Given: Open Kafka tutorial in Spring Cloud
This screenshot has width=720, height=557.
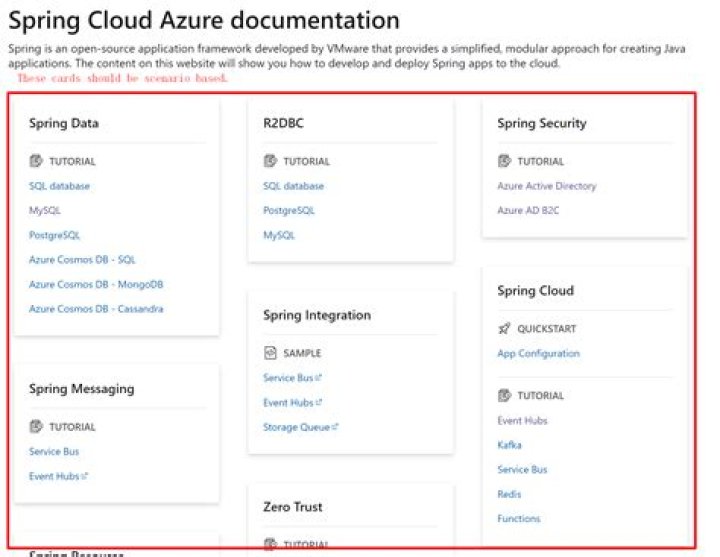Looking at the screenshot, I should point(509,445).
